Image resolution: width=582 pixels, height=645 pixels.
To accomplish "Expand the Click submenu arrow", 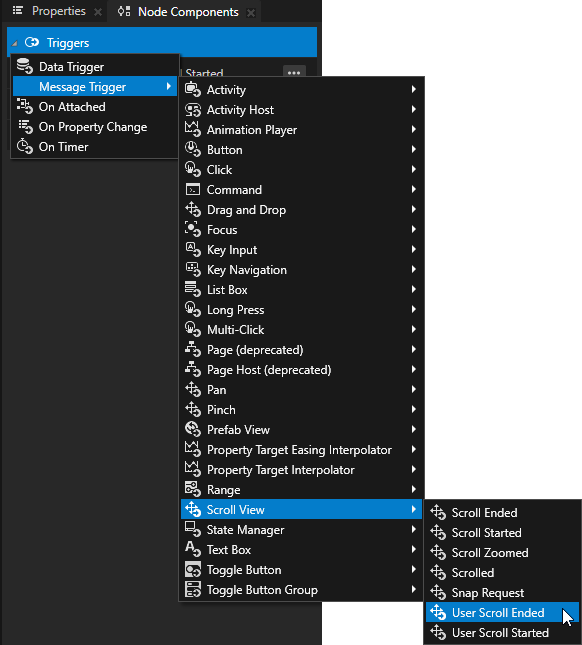I will (x=413, y=169).
